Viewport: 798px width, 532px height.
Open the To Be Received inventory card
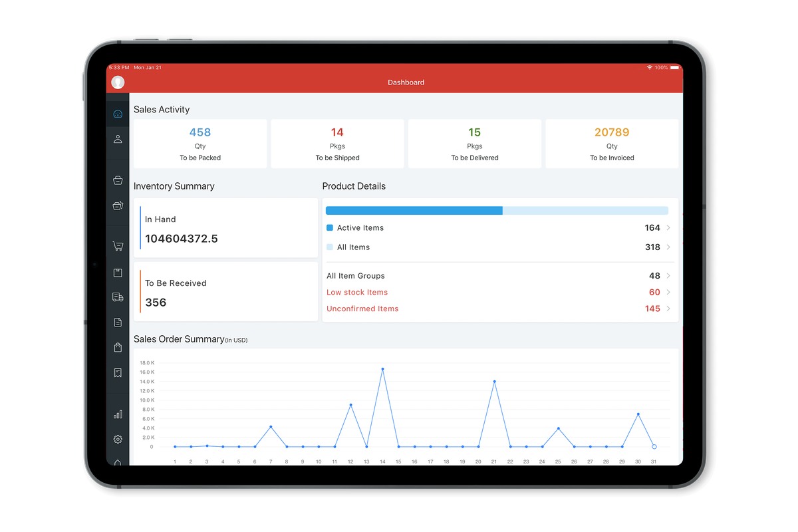click(226, 291)
